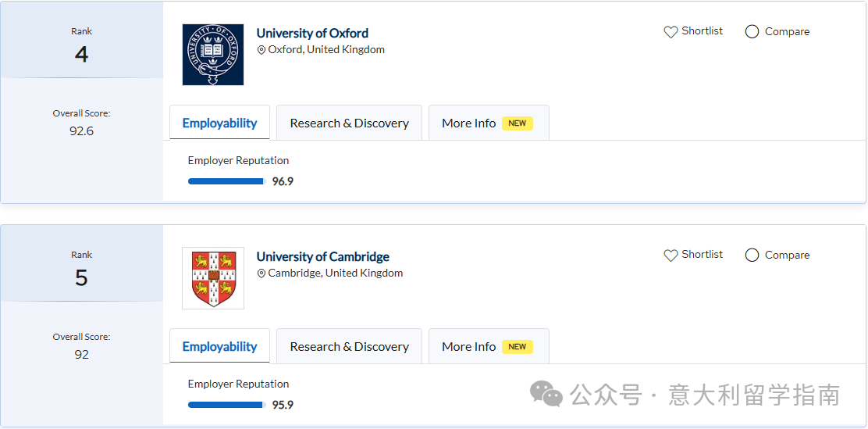
Task: Click the University of Oxford crest logo
Action: pyautogui.click(x=212, y=55)
